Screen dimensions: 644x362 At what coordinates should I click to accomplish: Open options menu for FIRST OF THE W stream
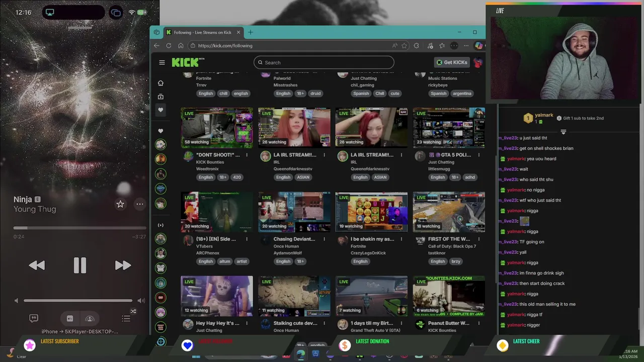coord(478,239)
